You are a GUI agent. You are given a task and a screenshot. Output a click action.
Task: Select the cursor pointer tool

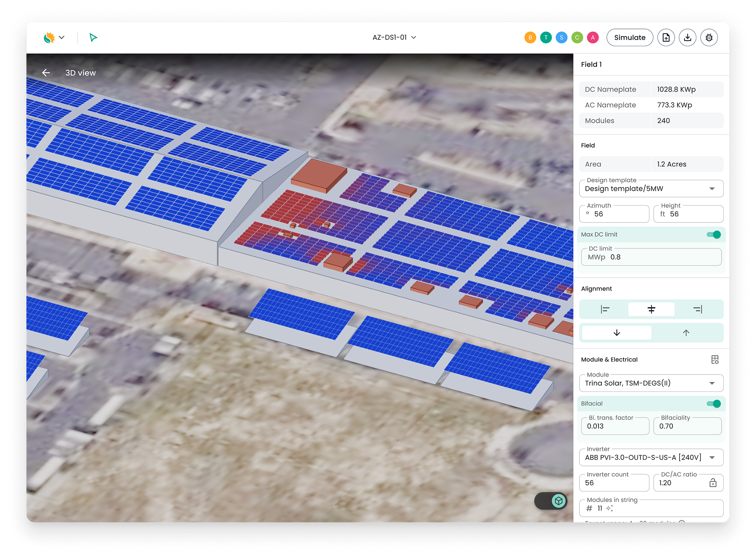coord(93,37)
